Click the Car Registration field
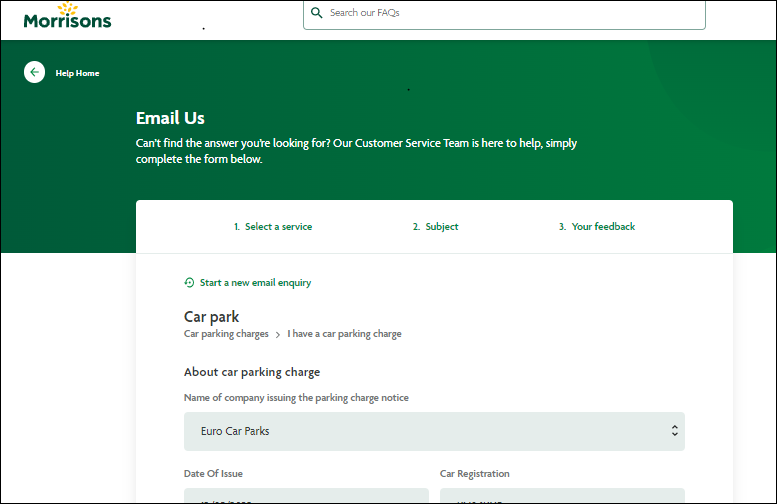 click(x=562, y=496)
